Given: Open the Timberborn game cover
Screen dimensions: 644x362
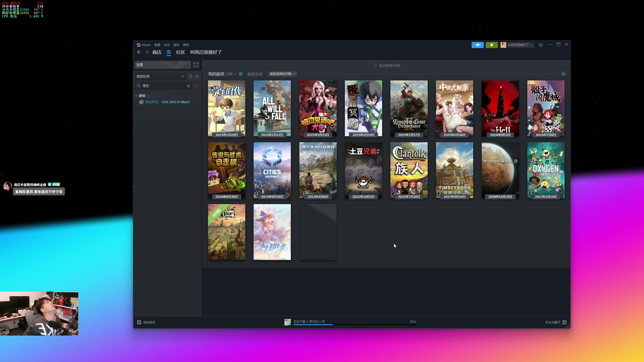Looking at the screenshot, I should tap(455, 170).
